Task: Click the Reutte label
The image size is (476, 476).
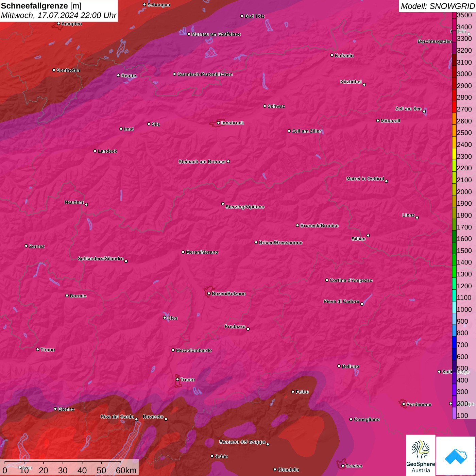Action: (129, 75)
